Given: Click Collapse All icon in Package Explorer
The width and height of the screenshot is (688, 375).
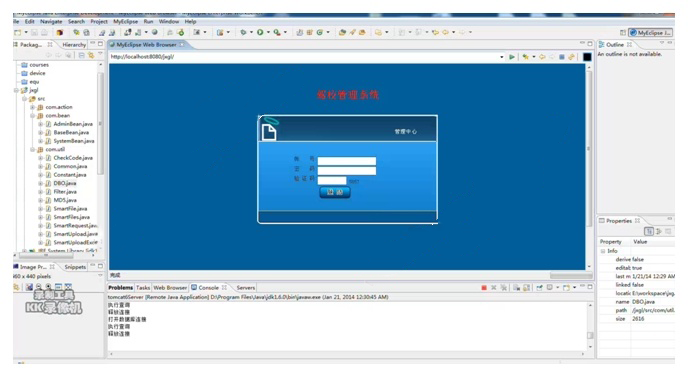Looking at the screenshot, I should pos(81,55).
